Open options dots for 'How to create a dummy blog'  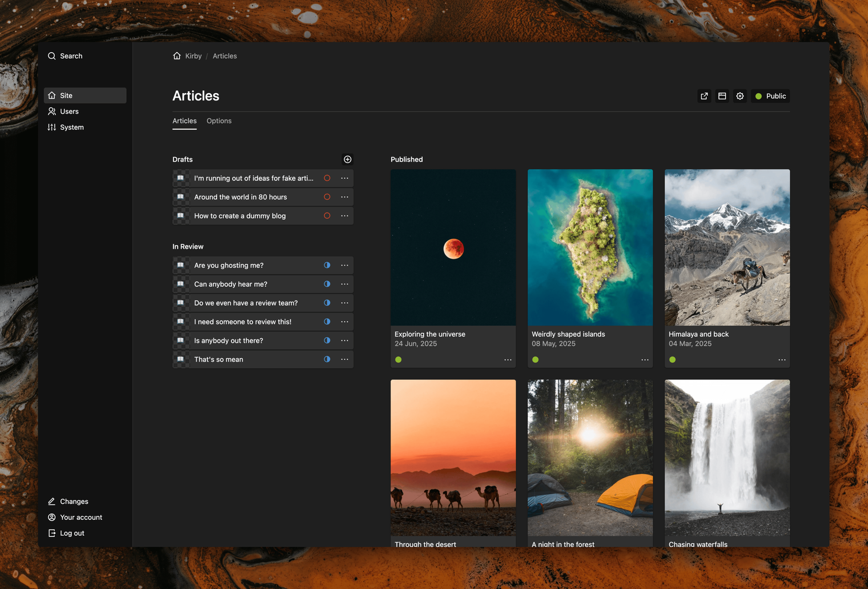345,216
